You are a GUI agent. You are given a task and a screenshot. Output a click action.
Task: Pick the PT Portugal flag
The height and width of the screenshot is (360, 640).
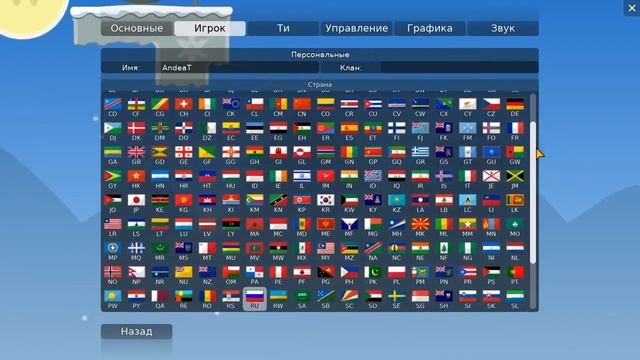tap(515, 272)
